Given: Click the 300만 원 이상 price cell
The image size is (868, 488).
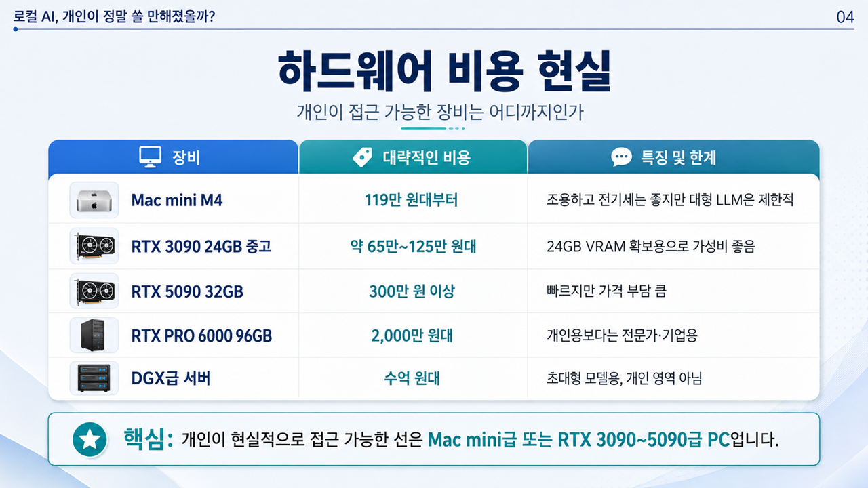Looking at the screenshot, I should tap(412, 292).
